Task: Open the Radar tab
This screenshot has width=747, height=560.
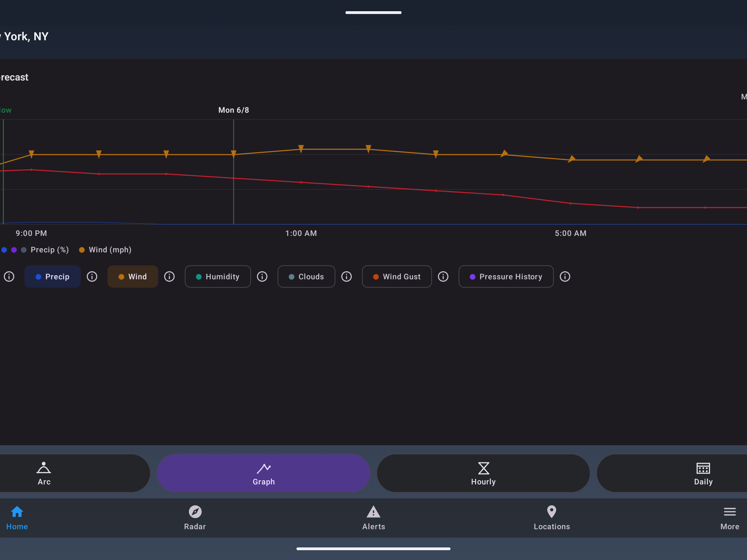Action: tap(195, 518)
